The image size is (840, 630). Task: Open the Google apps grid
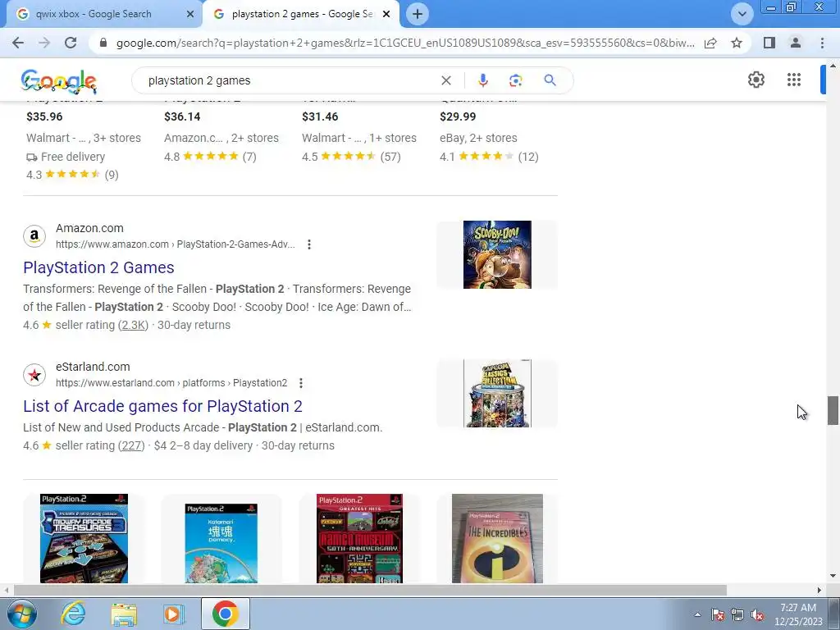pos(794,80)
